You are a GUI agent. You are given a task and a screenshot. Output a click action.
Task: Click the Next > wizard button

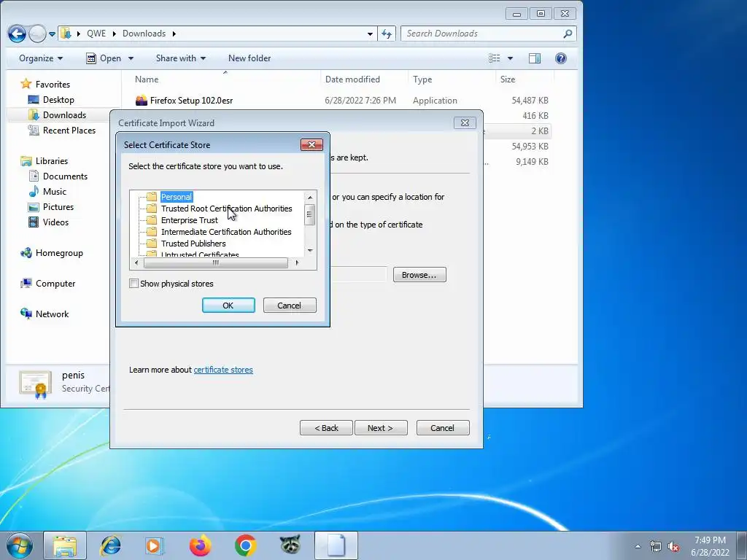tap(381, 427)
